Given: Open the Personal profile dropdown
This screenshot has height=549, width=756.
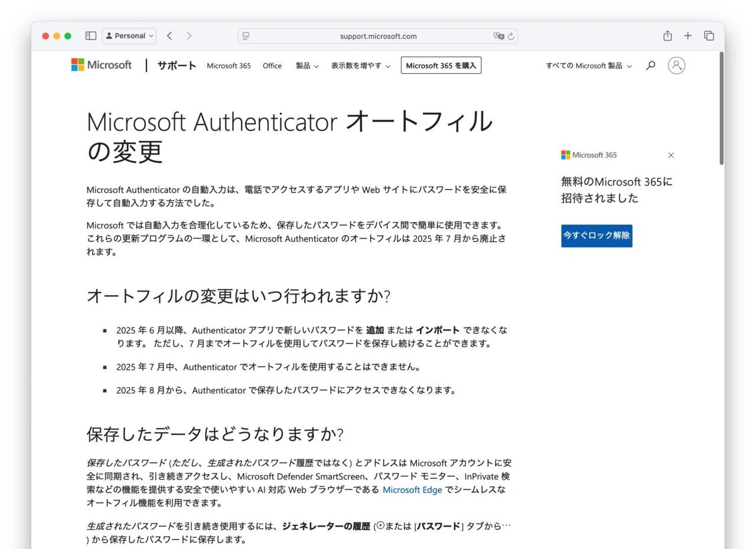Looking at the screenshot, I should pos(129,36).
